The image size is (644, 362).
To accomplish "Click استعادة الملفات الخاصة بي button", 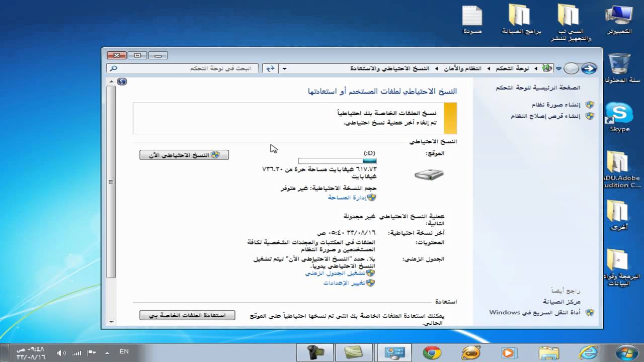I will (187, 315).
